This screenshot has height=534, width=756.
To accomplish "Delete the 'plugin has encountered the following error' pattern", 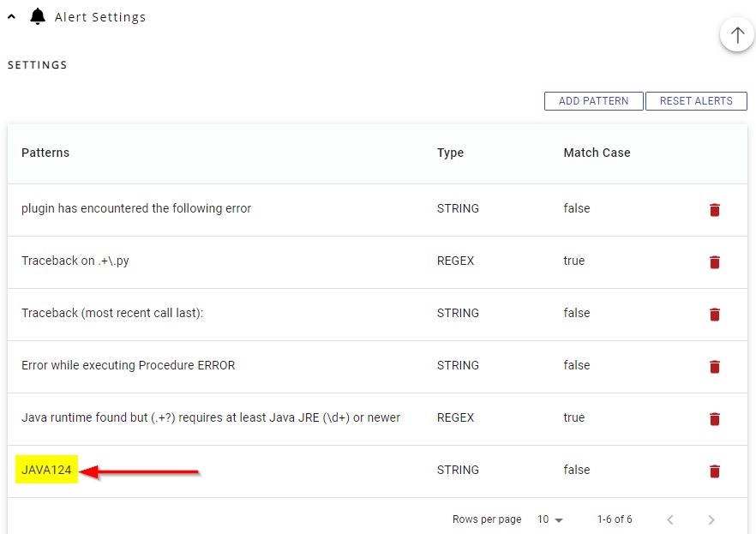I will pos(714,210).
